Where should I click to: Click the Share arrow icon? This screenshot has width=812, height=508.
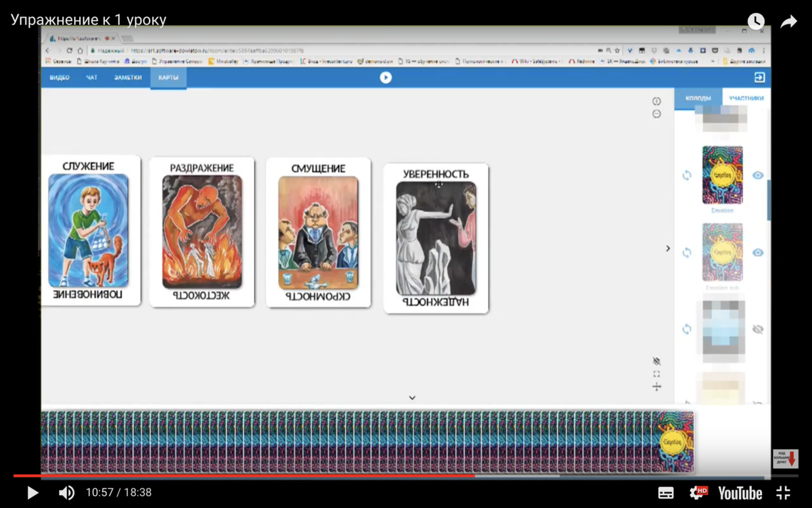(789, 22)
